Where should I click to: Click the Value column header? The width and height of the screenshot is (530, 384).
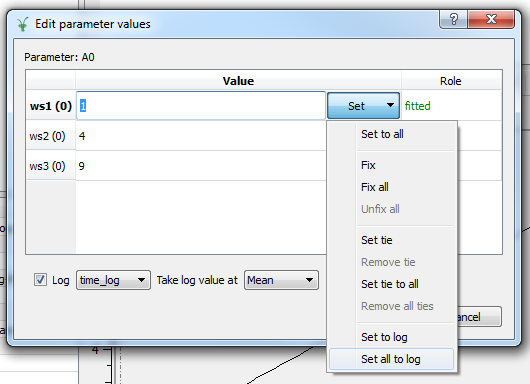(238, 81)
